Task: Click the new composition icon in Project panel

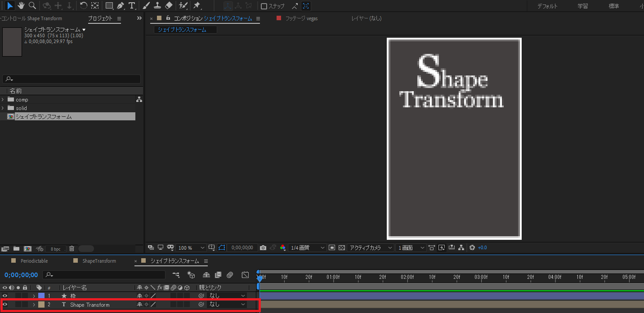Action: point(27,248)
